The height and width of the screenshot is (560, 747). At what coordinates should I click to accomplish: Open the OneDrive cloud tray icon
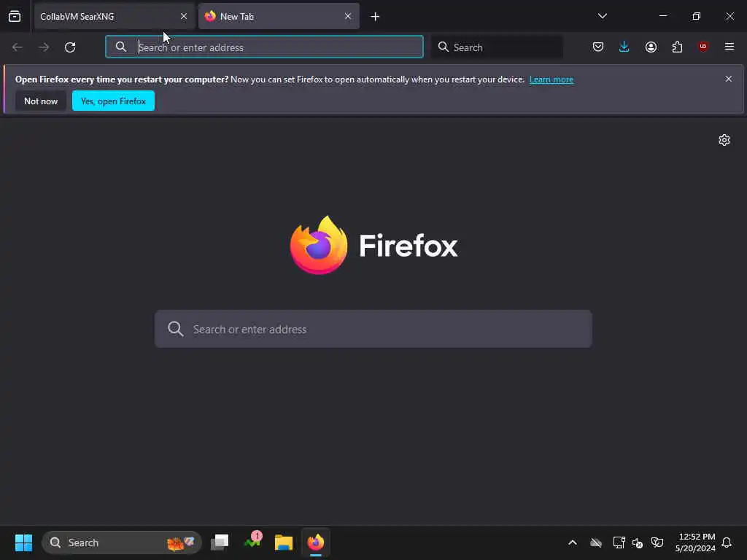[596, 542]
